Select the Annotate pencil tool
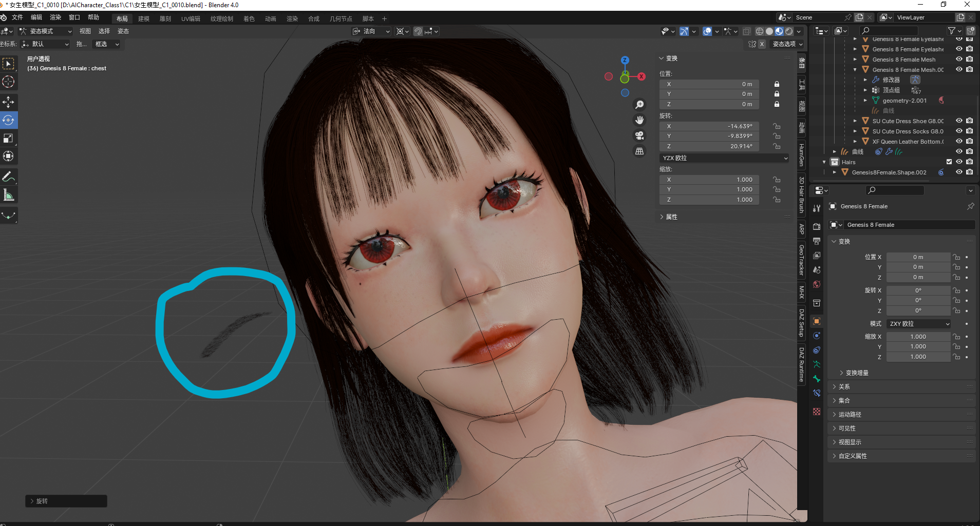 click(8, 177)
